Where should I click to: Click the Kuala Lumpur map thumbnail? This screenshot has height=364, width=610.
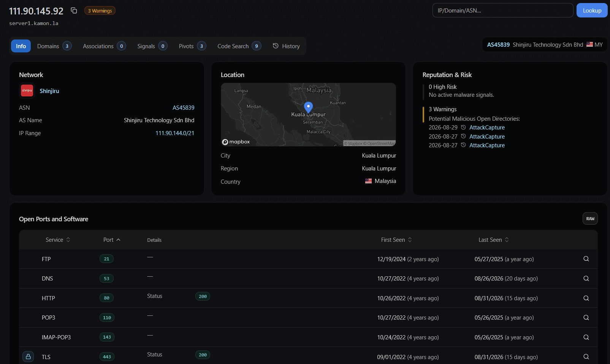click(308, 115)
